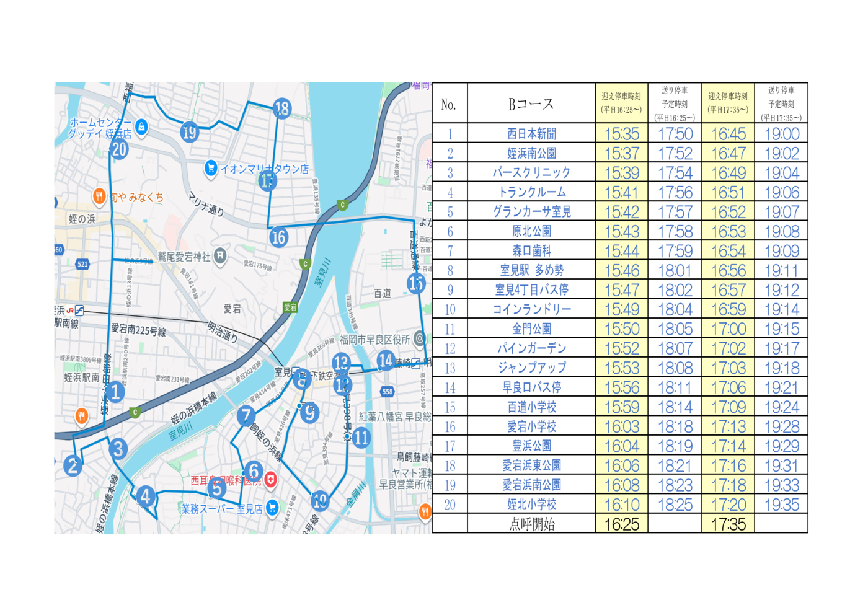Click the 西耳鼻咽喉科医院 hospital pin
868x613 pixels.
click(270, 479)
